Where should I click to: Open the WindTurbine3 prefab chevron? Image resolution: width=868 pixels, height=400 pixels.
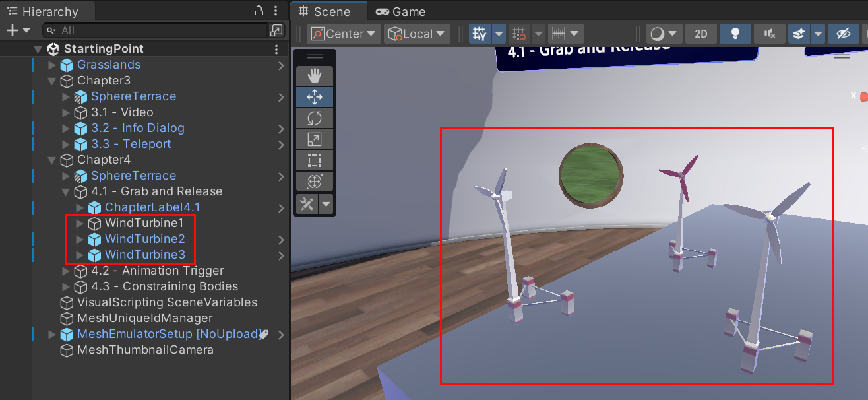tap(281, 255)
